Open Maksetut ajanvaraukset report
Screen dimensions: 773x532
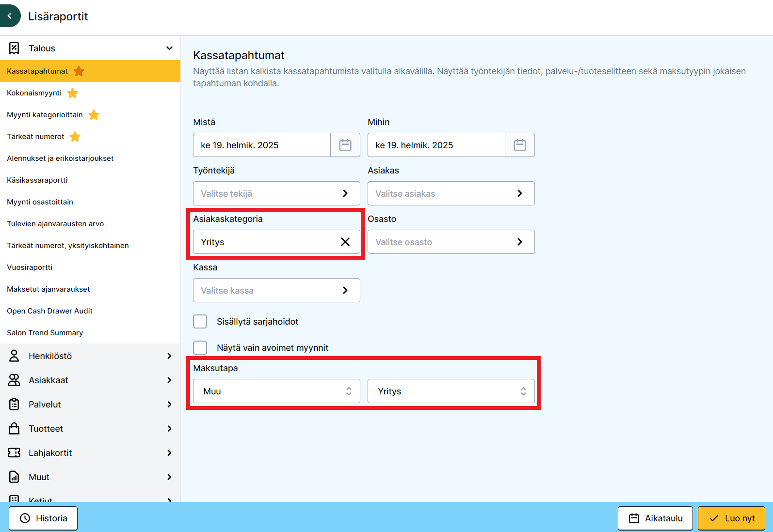90,289
